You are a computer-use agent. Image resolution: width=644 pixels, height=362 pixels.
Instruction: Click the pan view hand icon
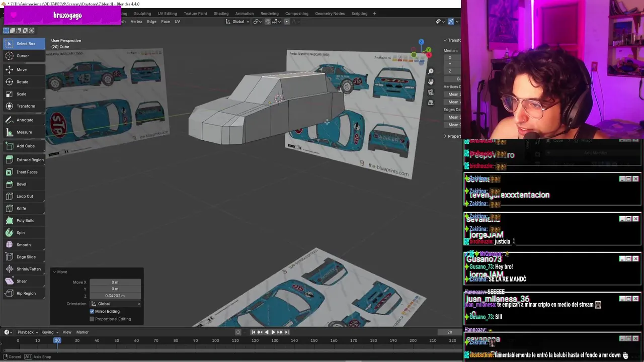(431, 82)
